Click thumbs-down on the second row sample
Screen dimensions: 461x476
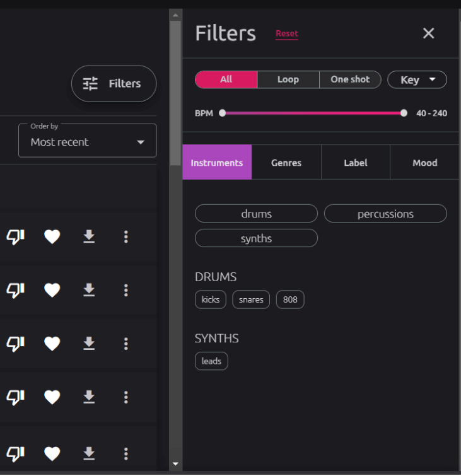[16, 290]
